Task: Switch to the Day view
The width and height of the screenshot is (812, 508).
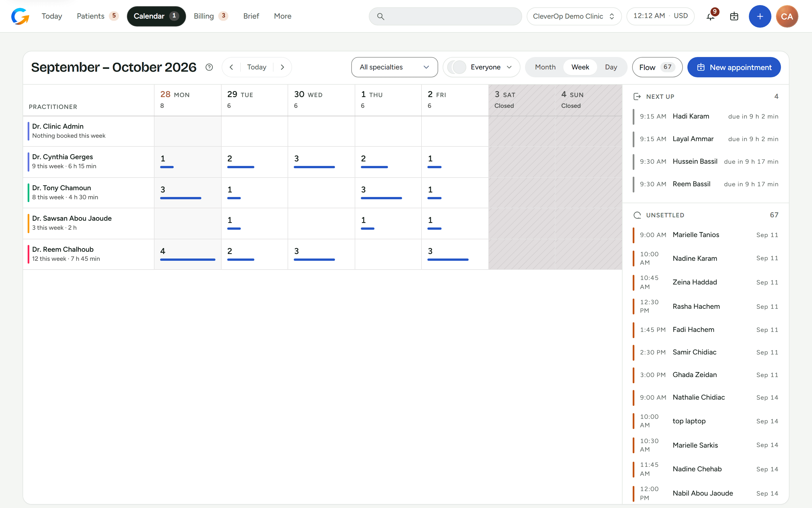Action: coord(611,67)
